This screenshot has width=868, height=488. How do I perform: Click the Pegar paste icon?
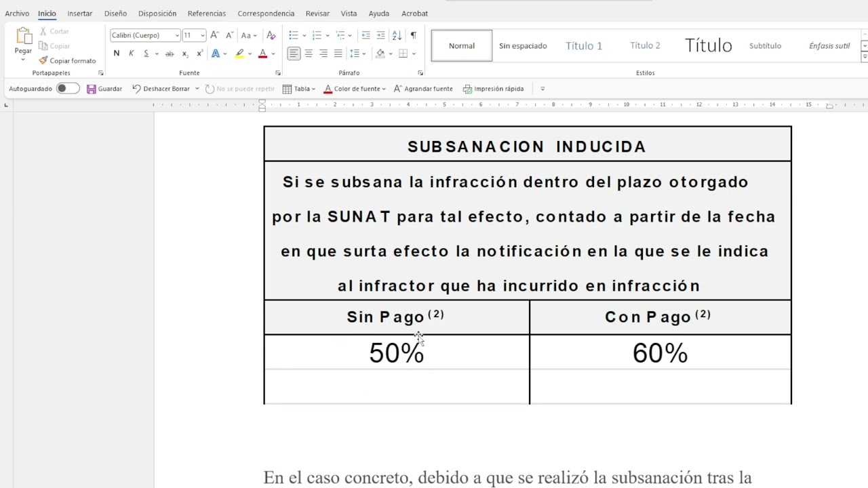pyautogui.click(x=23, y=36)
